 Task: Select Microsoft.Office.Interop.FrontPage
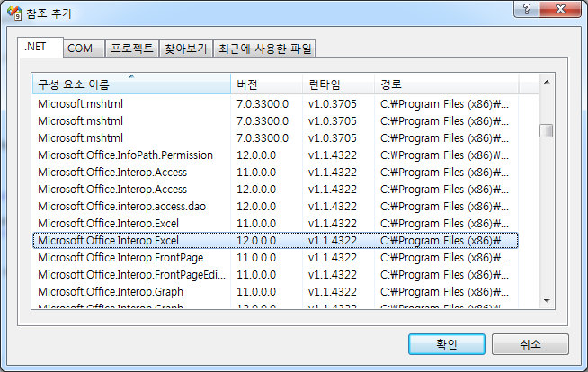point(276,258)
